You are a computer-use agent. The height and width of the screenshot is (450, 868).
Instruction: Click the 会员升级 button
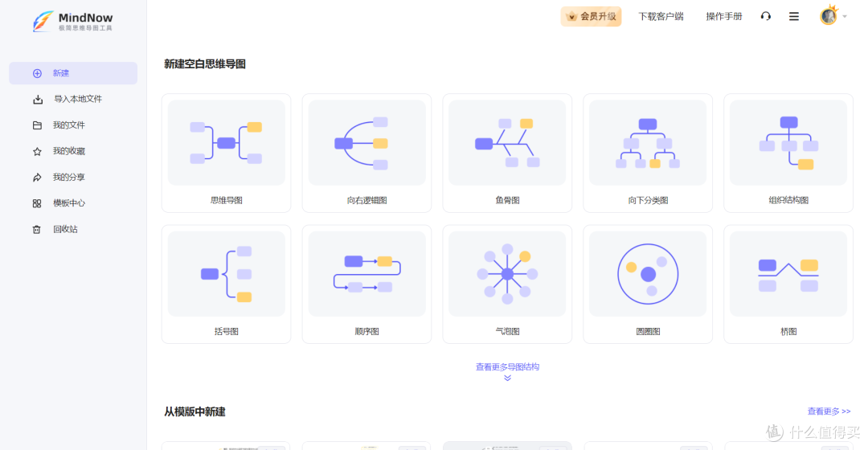click(x=591, y=17)
